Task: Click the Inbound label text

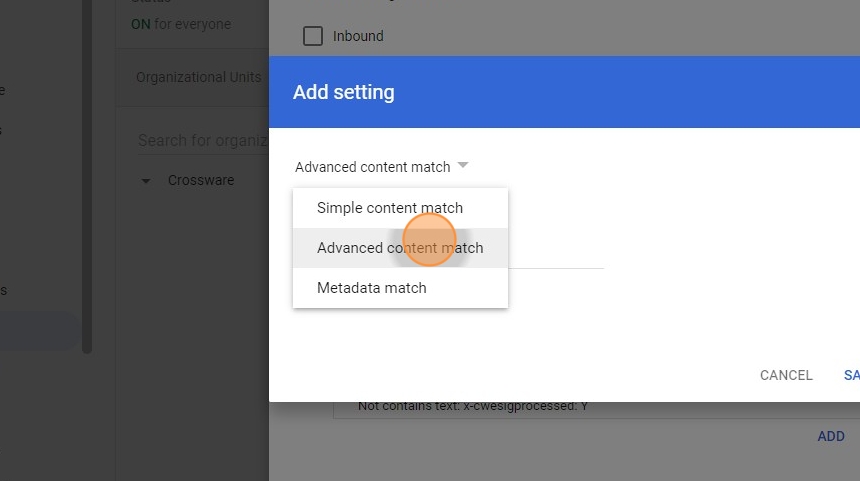Action: click(x=358, y=36)
